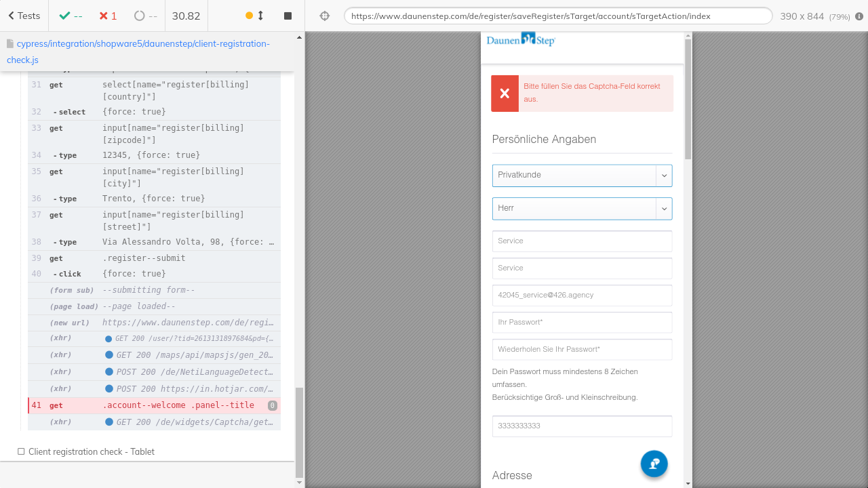This screenshot has height=488, width=868.
Task: Click the DaunenStep logo
Action: (x=521, y=40)
